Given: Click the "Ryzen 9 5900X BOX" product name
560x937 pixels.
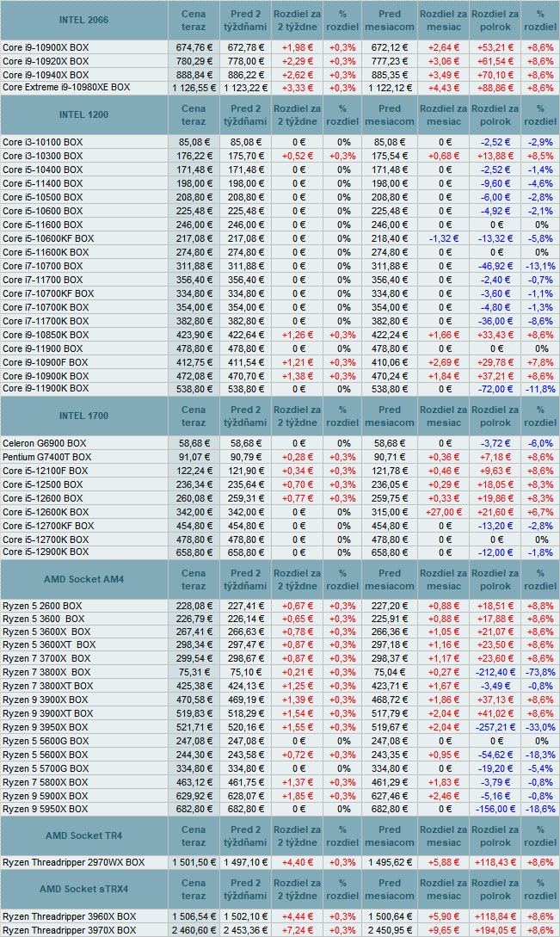Looking at the screenshot, I should click(x=46, y=796).
